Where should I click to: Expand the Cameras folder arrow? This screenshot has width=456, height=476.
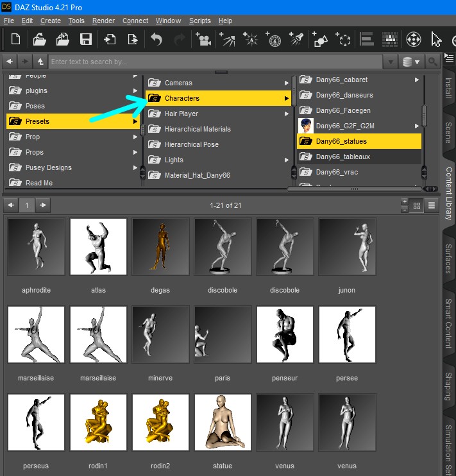(x=286, y=83)
